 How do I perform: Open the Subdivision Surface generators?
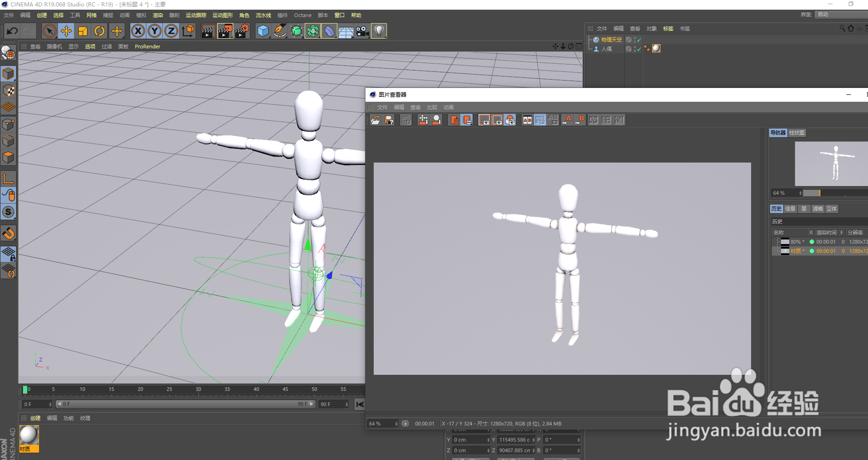click(296, 31)
